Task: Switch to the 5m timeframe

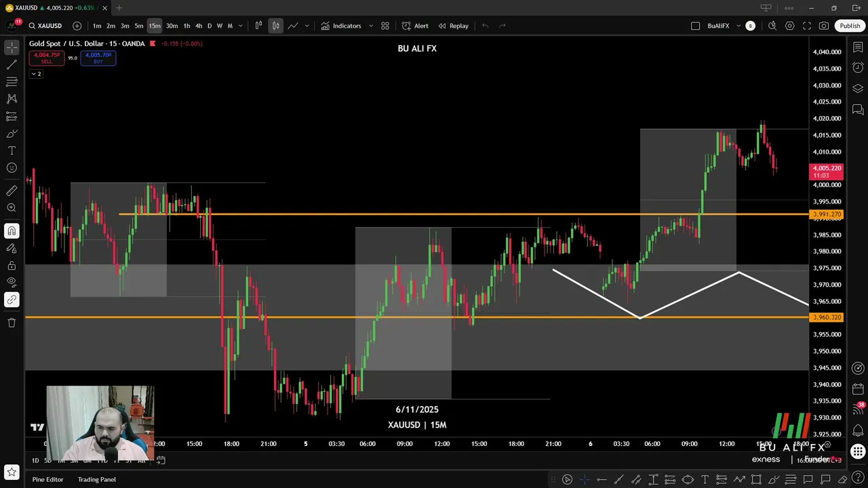Action: tap(139, 26)
